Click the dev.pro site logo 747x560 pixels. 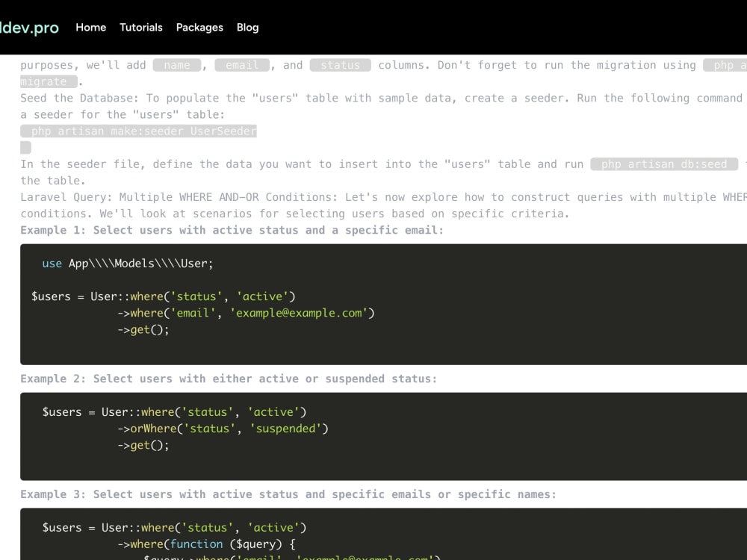tap(30, 28)
